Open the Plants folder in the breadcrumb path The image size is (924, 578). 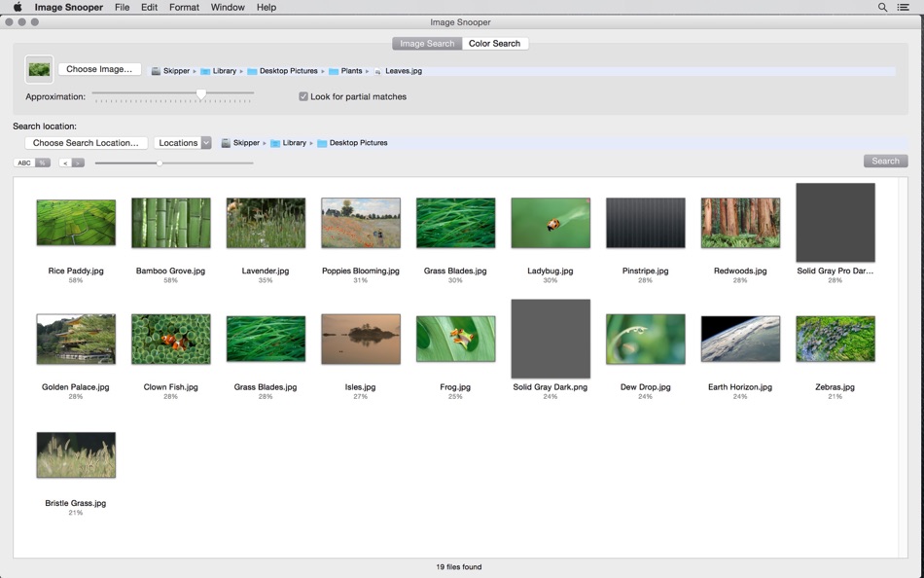coord(350,70)
